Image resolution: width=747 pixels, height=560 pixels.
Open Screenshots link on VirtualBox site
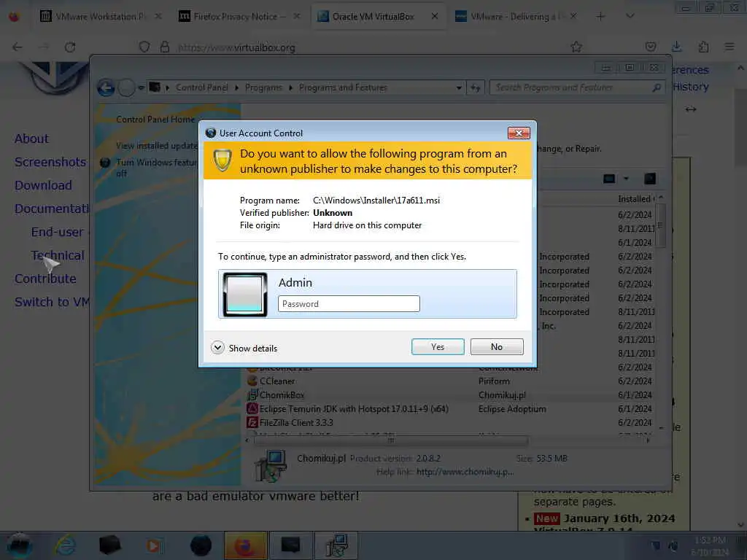click(x=50, y=162)
